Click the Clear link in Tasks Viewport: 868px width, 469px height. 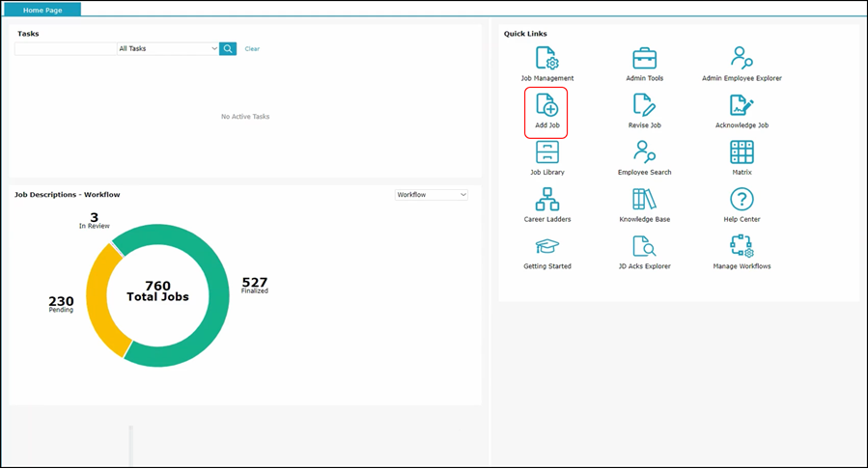click(x=252, y=49)
